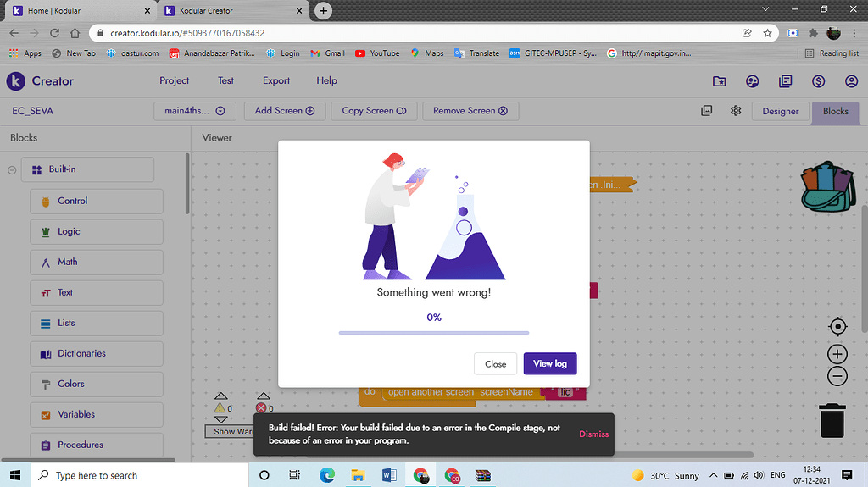Open Reading list

coord(832,53)
